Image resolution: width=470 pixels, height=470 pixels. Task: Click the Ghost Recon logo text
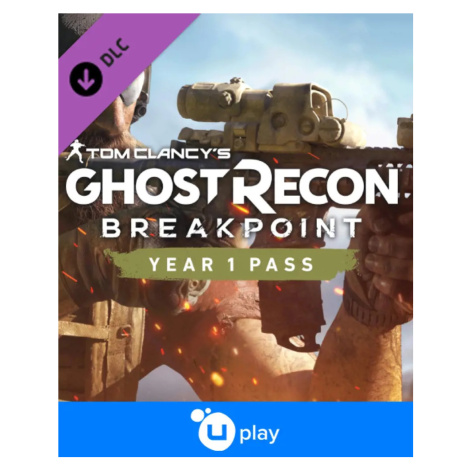coord(232,185)
